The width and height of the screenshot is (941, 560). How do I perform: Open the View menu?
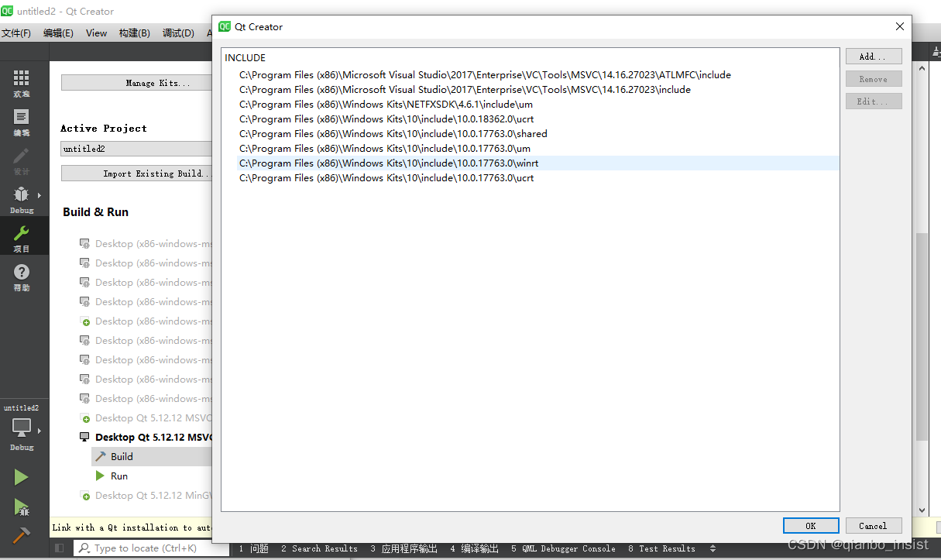coord(97,33)
